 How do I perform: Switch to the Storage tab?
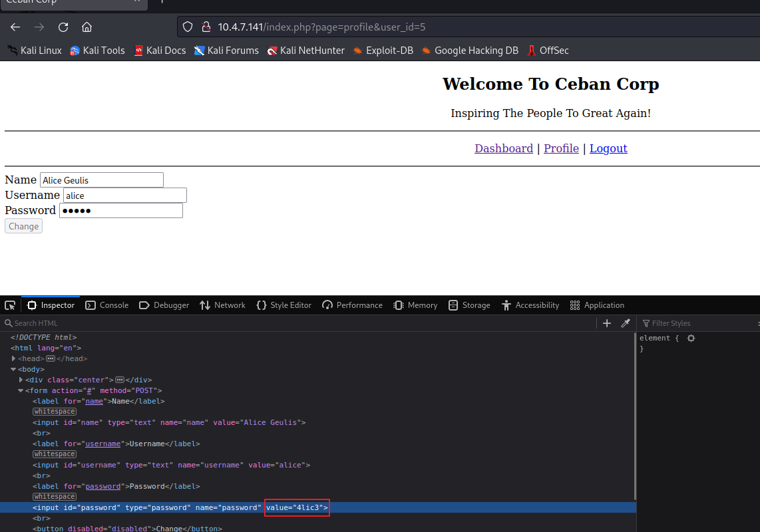tap(469, 305)
